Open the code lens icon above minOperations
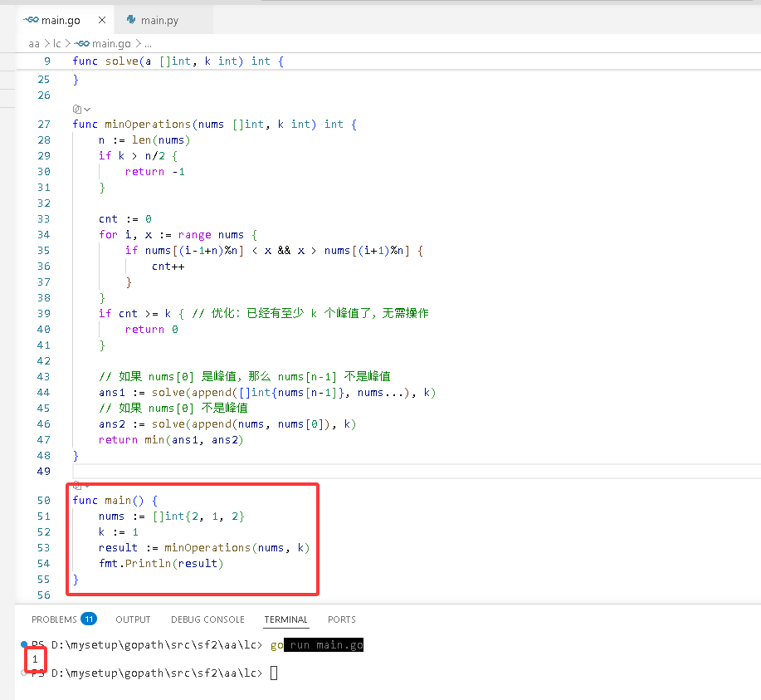The height and width of the screenshot is (700, 761). (76, 110)
